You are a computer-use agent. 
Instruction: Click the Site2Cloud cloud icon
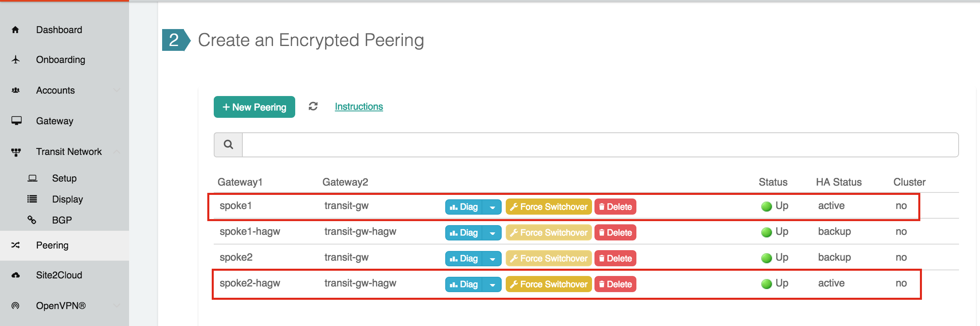tap(16, 275)
